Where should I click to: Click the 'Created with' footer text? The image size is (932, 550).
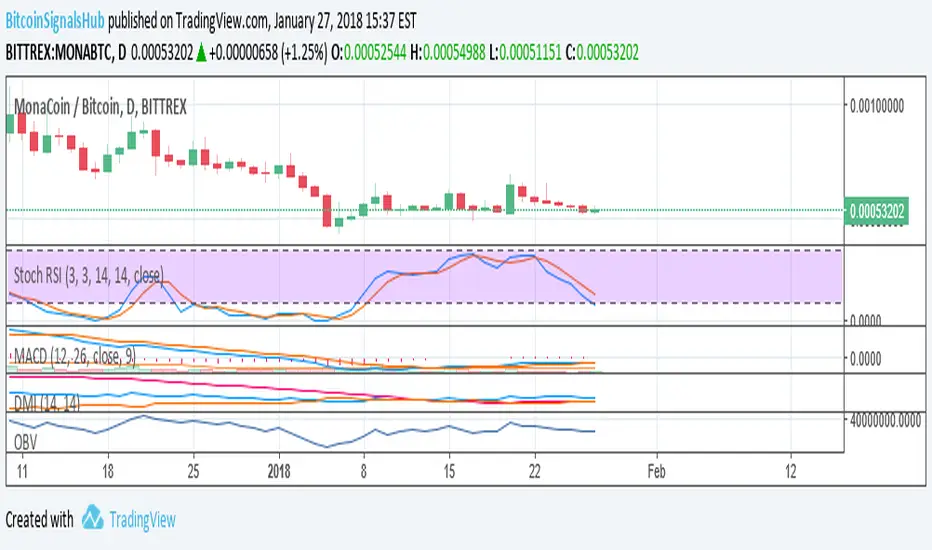pos(39,520)
